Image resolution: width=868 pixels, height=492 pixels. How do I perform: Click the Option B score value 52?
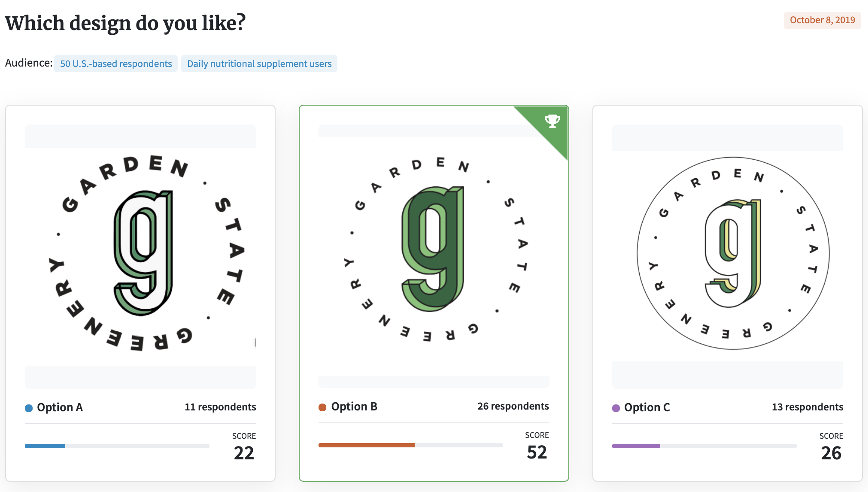[537, 453]
